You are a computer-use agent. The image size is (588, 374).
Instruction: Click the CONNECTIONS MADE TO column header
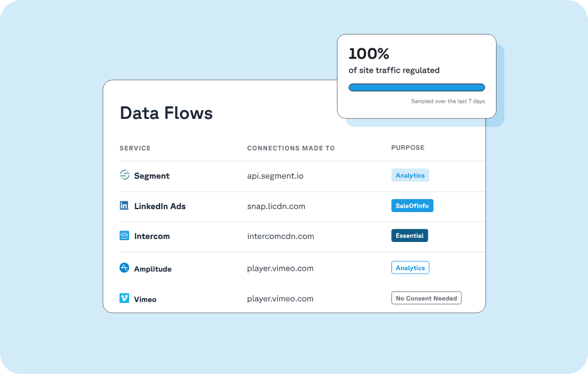coord(291,148)
